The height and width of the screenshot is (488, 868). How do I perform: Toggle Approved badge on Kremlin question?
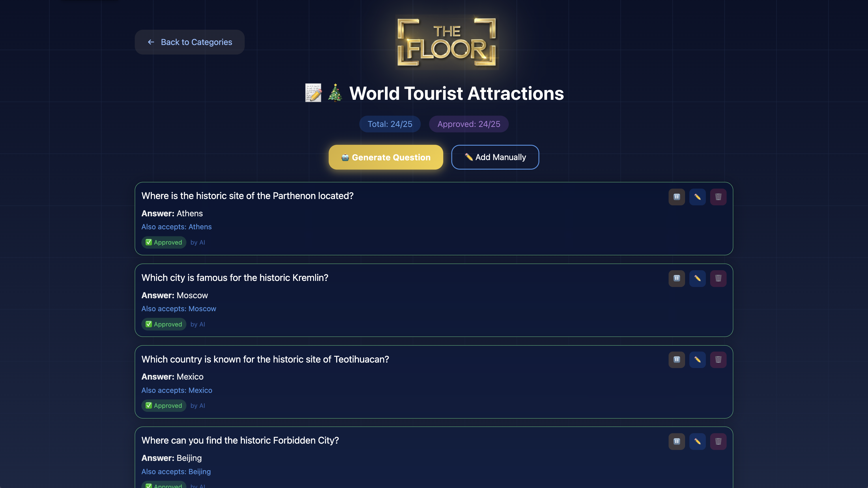click(x=164, y=324)
